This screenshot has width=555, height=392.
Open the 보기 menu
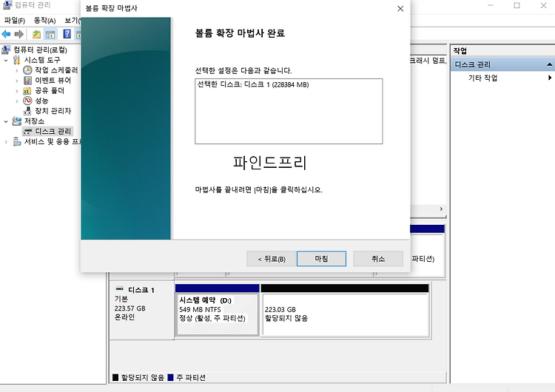(73, 21)
